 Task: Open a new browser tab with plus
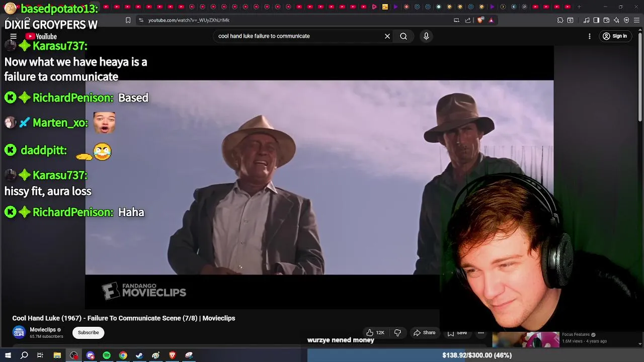click(579, 7)
